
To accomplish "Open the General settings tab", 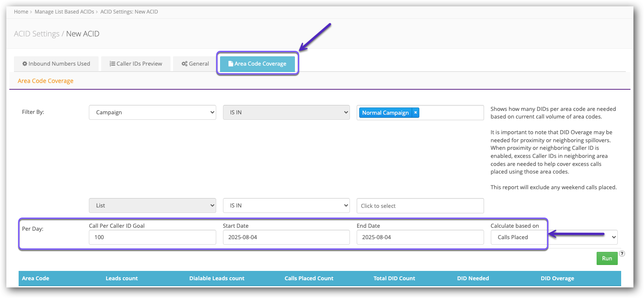I will 195,64.
